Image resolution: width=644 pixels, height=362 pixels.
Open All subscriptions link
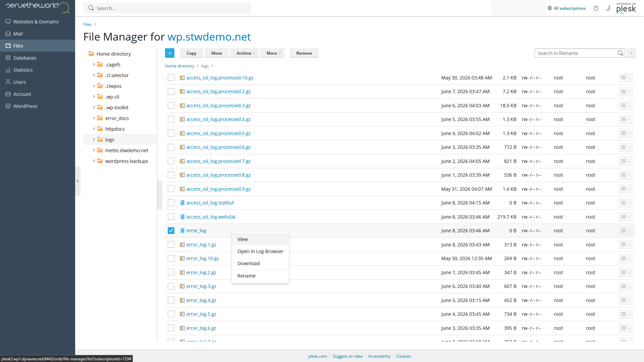point(567,8)
